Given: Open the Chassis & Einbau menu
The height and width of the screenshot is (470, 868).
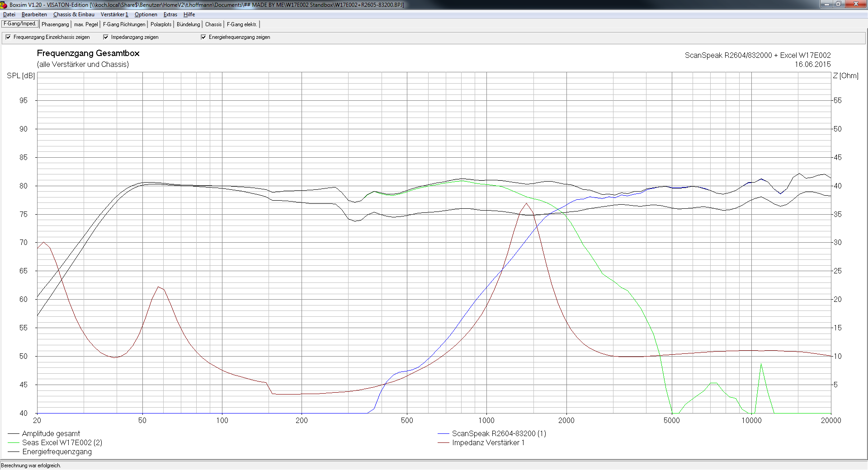Looking at the screenshot, I should click(74, 14).
